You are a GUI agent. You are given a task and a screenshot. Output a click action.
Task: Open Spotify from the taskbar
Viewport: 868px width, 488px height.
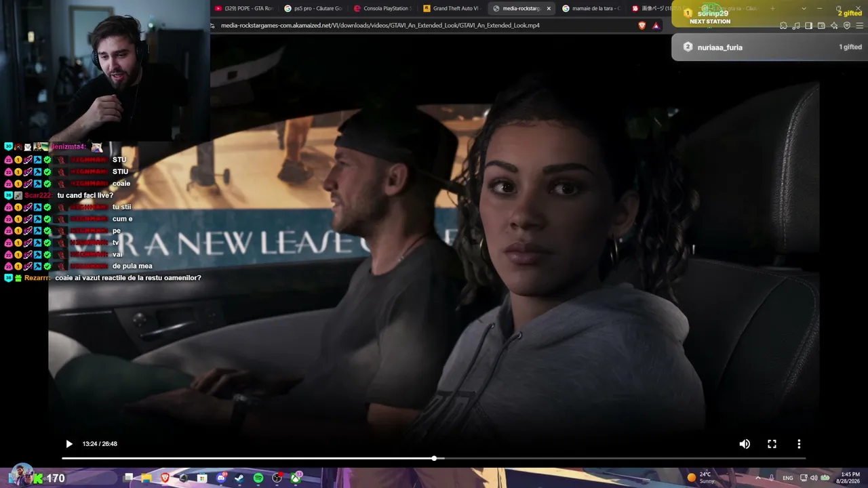(x=258, y=478)
